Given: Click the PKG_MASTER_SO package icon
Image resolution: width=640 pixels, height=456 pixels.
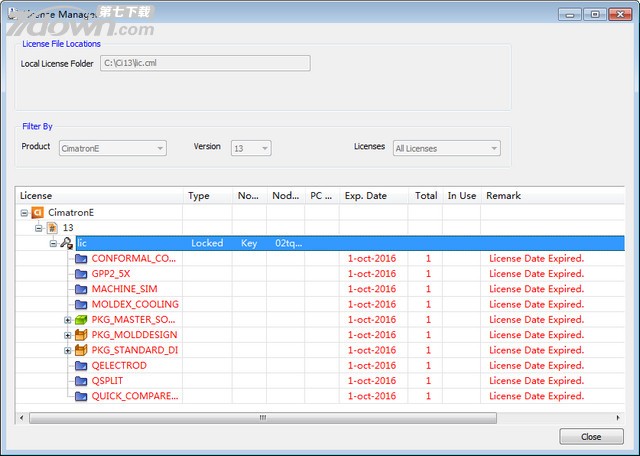Looking at the screenshot, I should pyautogui.click(x=81, y=320).
